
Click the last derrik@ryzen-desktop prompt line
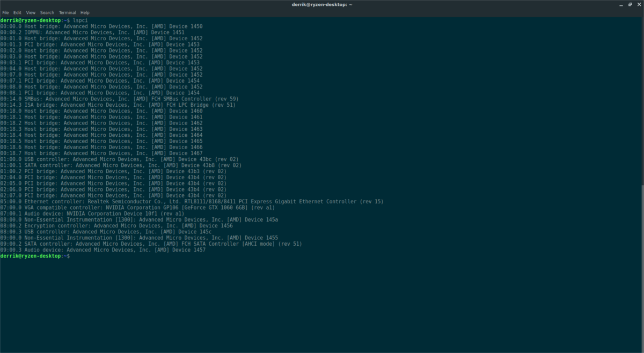pyautogui.click(x=35, y=256)
